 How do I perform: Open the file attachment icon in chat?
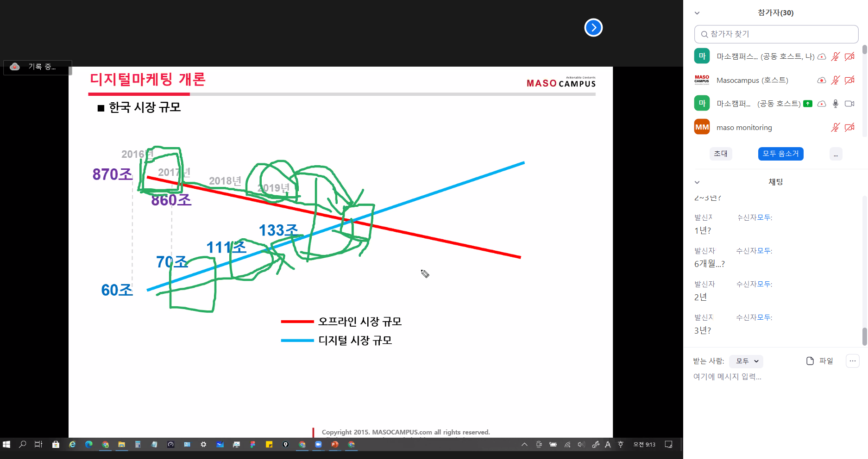810,361
